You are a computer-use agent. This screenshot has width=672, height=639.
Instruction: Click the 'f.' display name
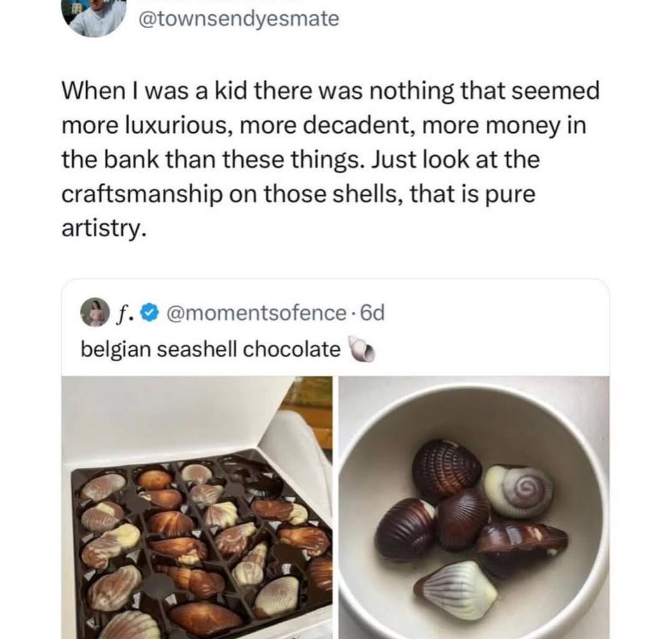pos(124,313)
